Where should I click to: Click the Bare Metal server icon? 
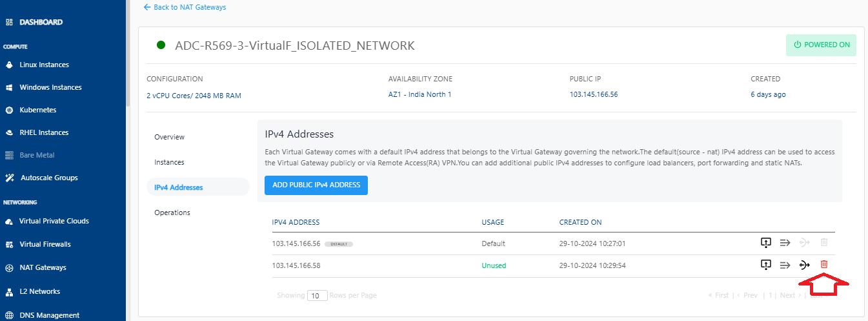tap(9, 155)
